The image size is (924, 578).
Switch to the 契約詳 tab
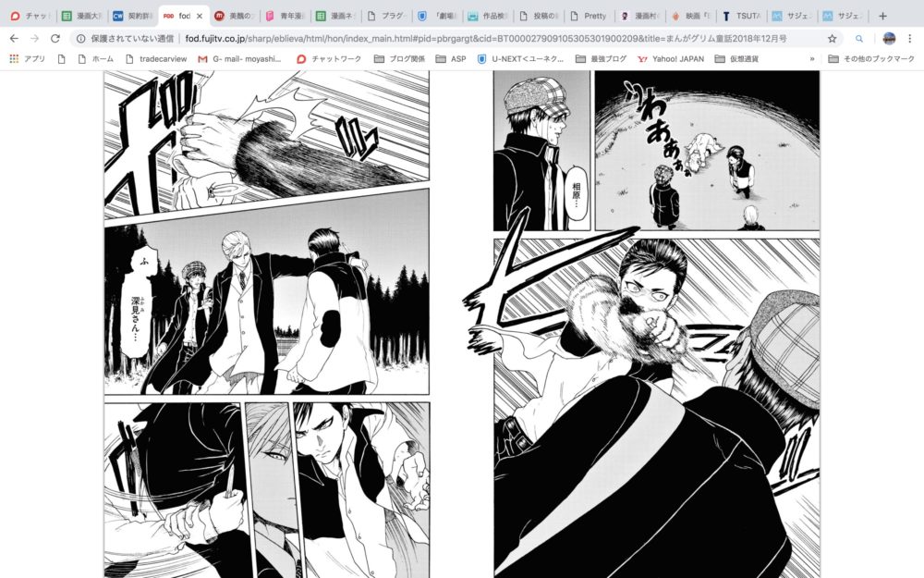[x=133, y=16]
